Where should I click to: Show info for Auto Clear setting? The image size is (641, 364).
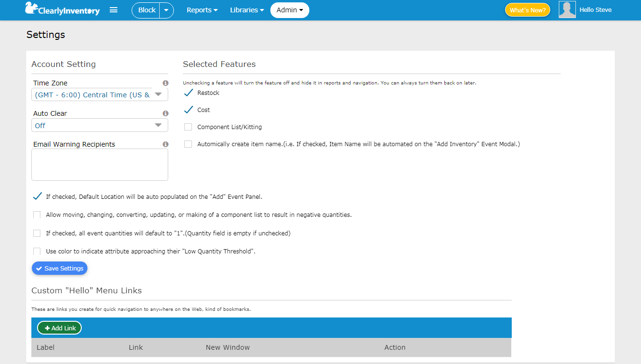tap(165, 113)
